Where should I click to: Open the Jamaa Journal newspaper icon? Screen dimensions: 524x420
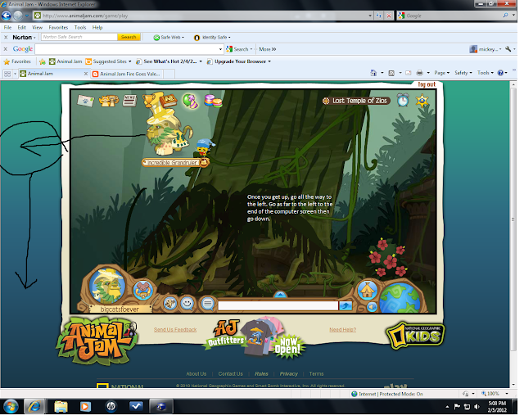129,100
